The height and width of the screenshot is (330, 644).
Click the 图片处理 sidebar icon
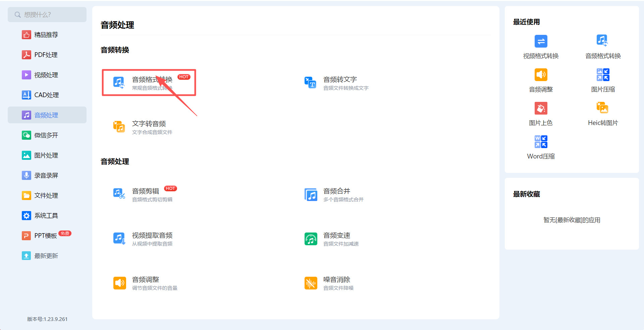(x=26, y=155)
